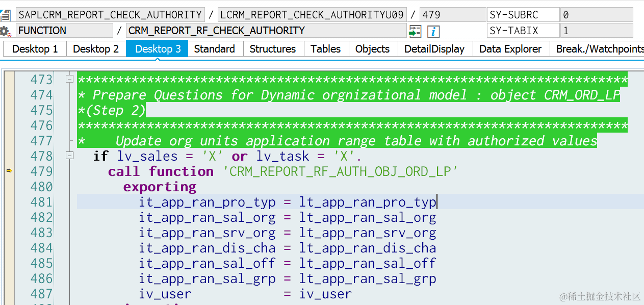Screen dimensions: 644x305
Task: Click the gear icon beside FUNCTION field
Action: tap(5, 31)
